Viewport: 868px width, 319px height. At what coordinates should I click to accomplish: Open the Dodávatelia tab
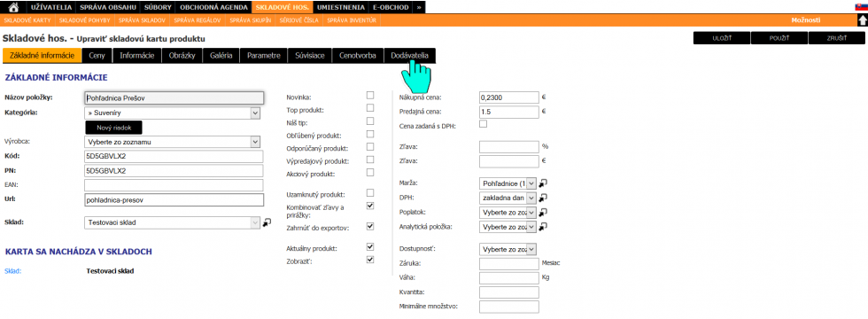[409, 55]
